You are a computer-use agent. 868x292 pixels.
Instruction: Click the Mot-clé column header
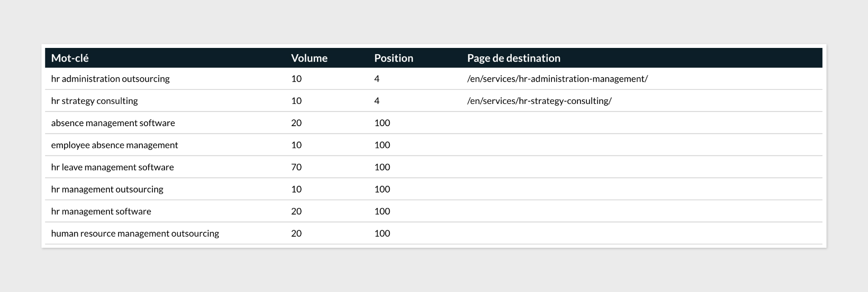pos(70,58)
